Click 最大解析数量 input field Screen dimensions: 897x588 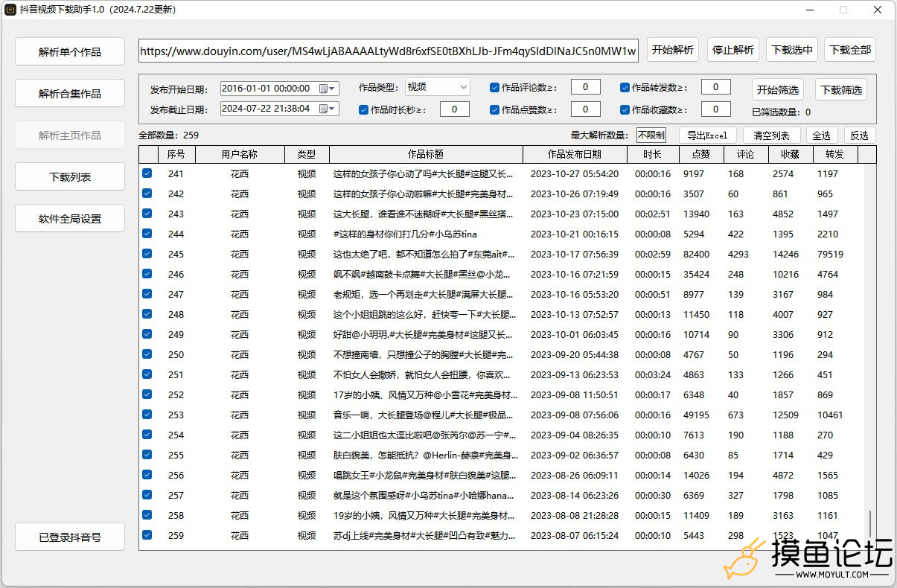click(x=651, y=135)
